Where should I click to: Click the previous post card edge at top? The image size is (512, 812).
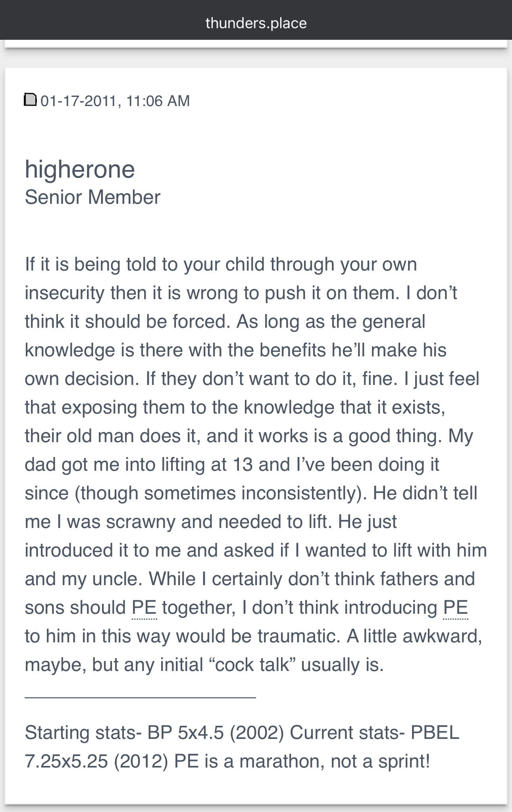[x=256, y=44]
